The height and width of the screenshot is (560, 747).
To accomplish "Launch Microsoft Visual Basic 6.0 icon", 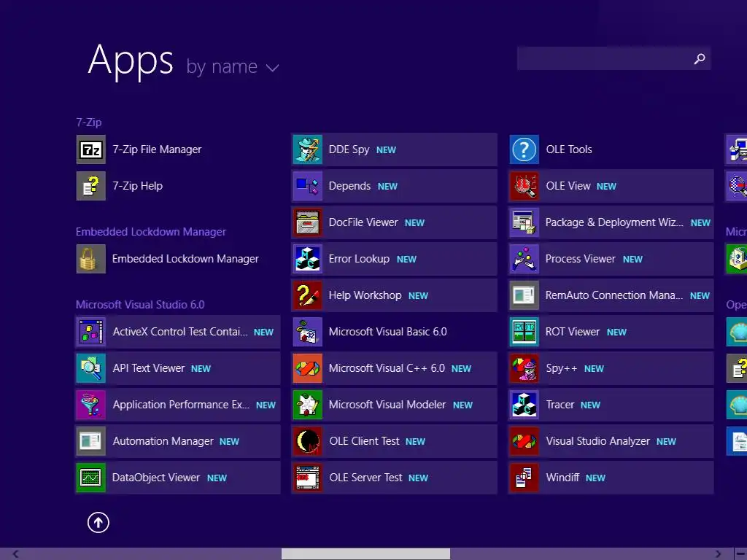I will click(x=308, y=332).
